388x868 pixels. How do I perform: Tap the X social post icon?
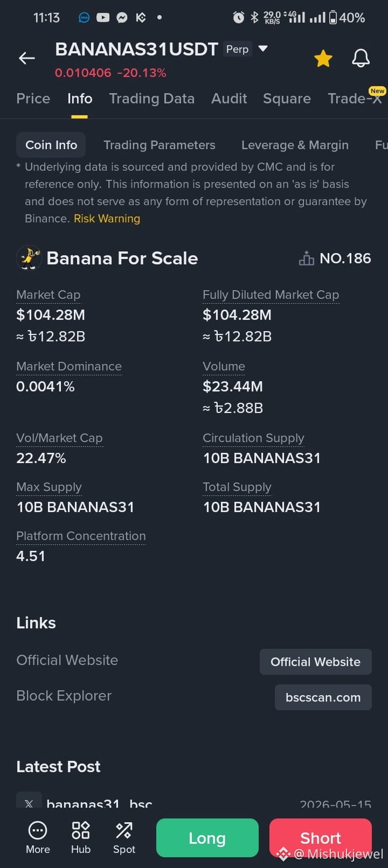tap(29, 801)
